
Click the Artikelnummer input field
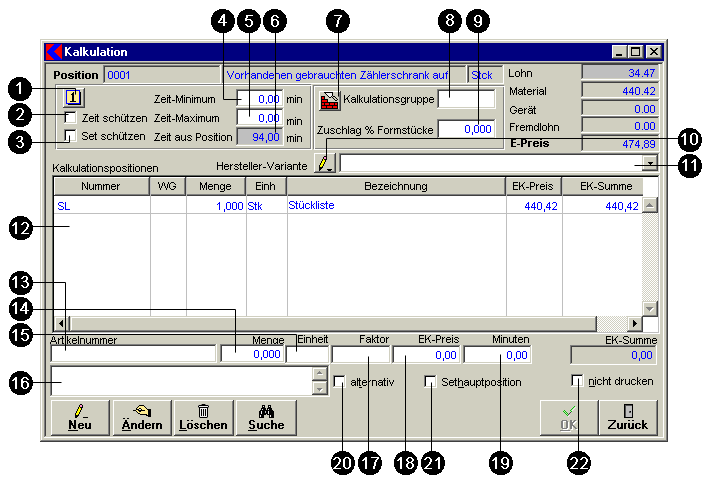[133, 354]
